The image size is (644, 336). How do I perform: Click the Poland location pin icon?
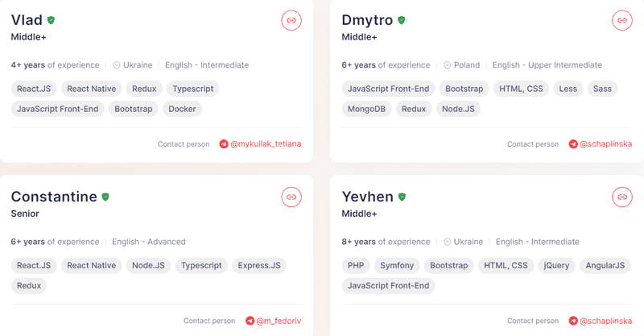pyautogui.click(x=448, y=65)
